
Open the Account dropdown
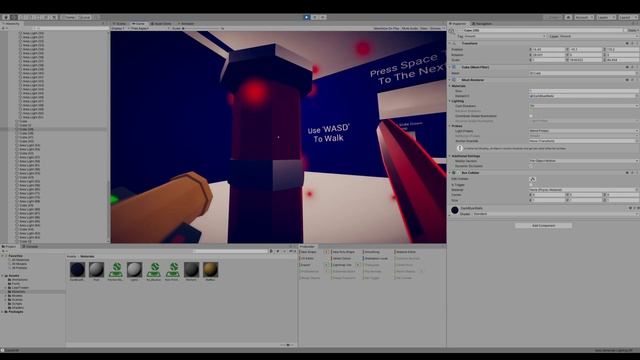point(583,18)
